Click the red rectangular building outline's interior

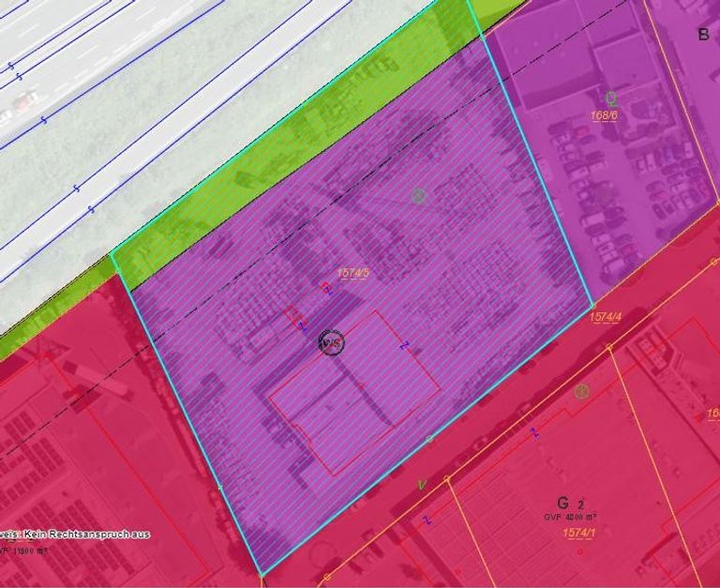(356, 403)
